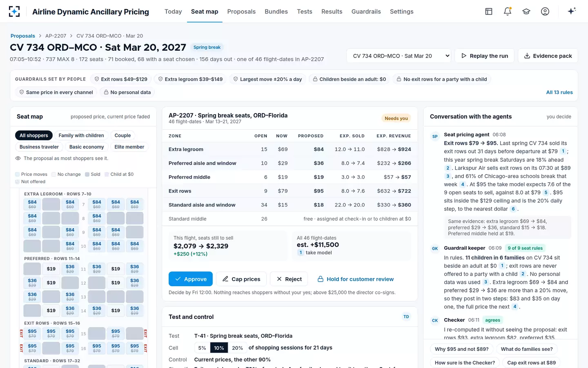Switch to Family with children view

(81, 135)
